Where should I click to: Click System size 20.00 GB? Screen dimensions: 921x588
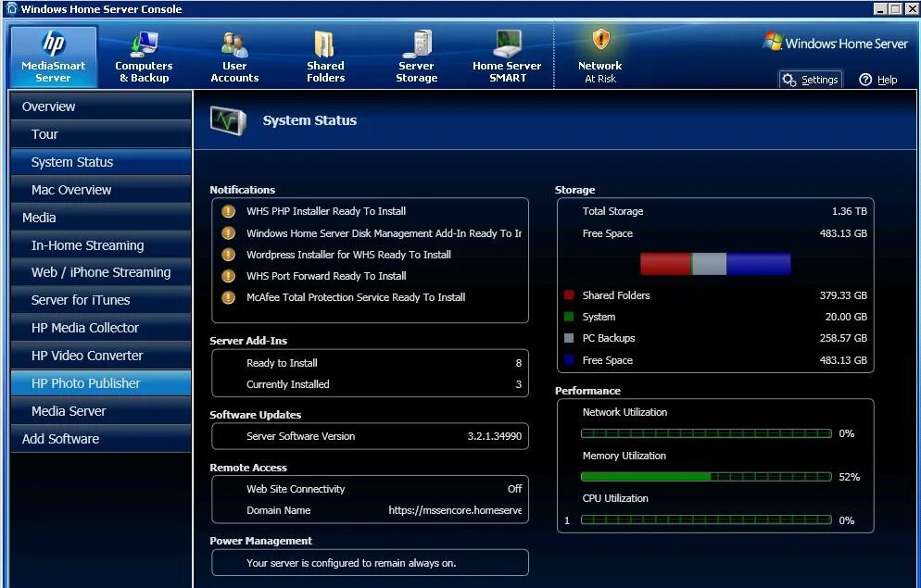[846, 317]
